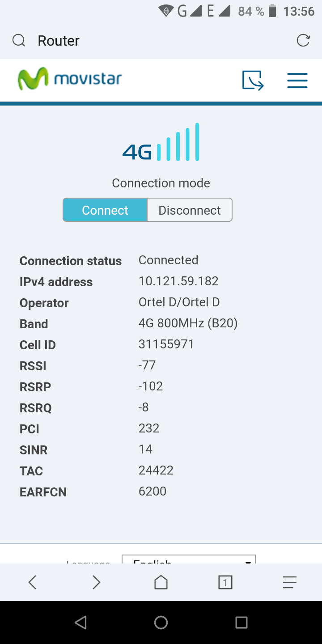Tap the 4G signal strength indicator
Viewport: 322px width, 644px height.
click(x=161, y=143)
